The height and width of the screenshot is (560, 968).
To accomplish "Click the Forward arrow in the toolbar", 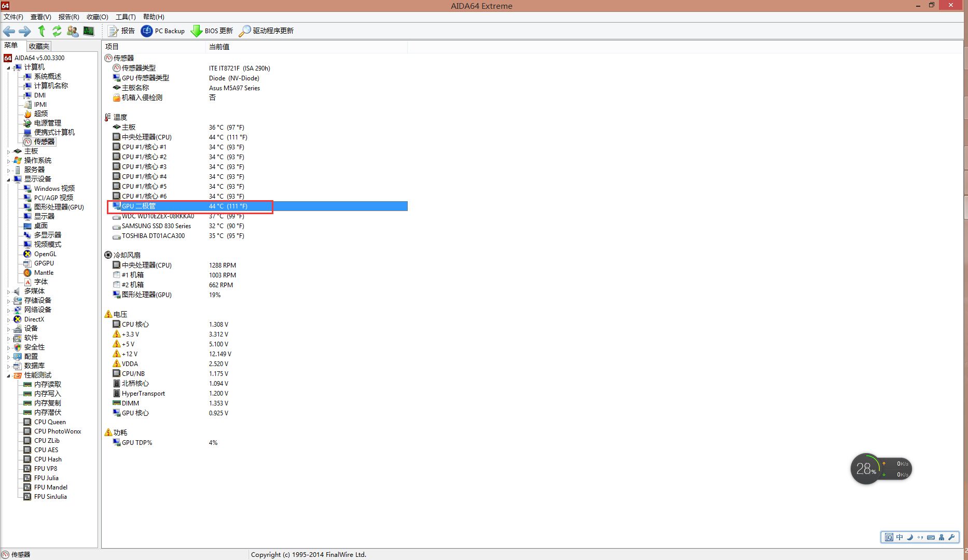I will [x=24, y=31].
